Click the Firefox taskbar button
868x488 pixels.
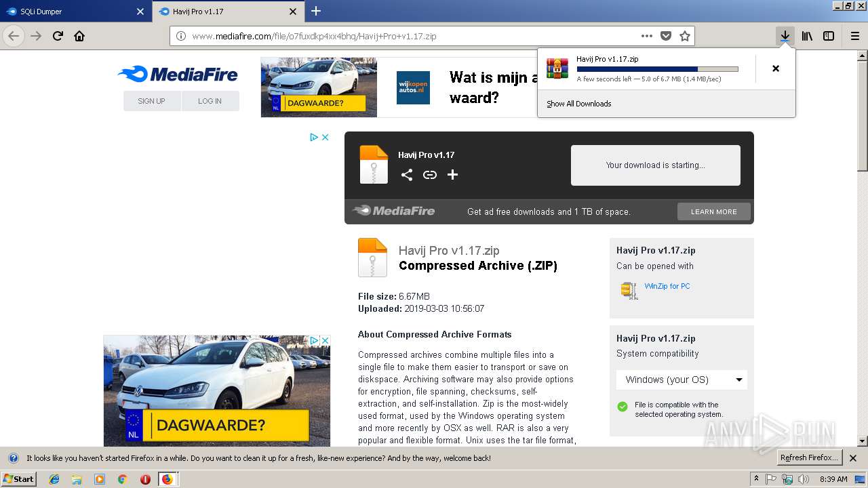167,479
